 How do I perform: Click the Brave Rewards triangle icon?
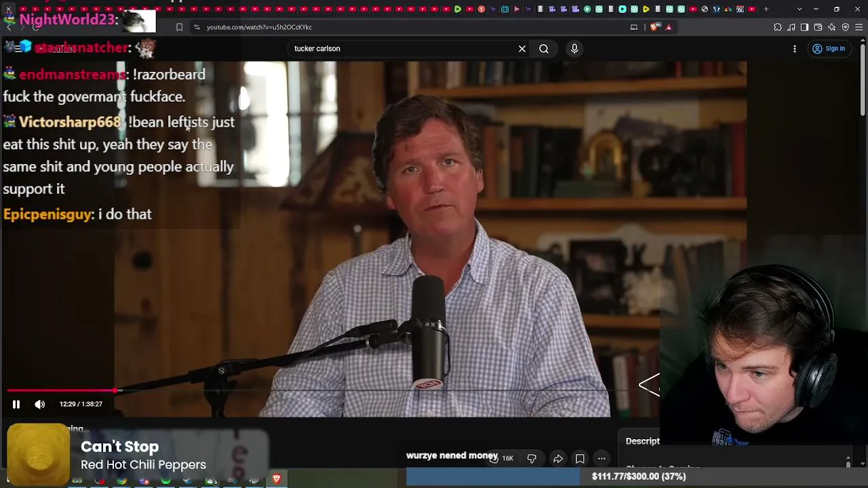(x=669, y=27)
